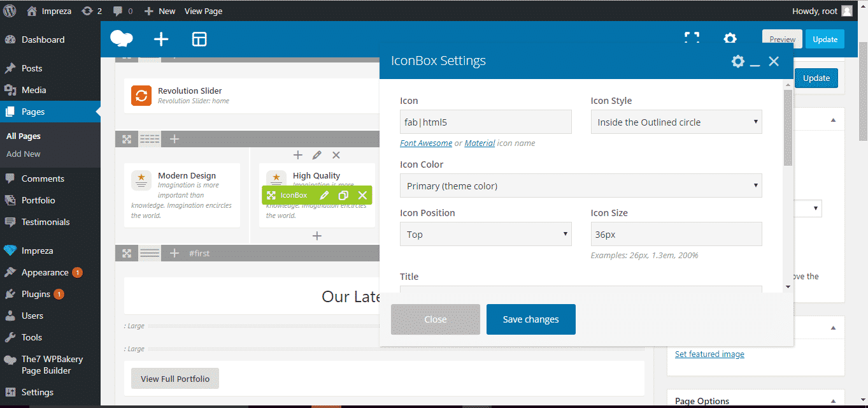Edit the IconBox element with pencil

coord(324,195)
